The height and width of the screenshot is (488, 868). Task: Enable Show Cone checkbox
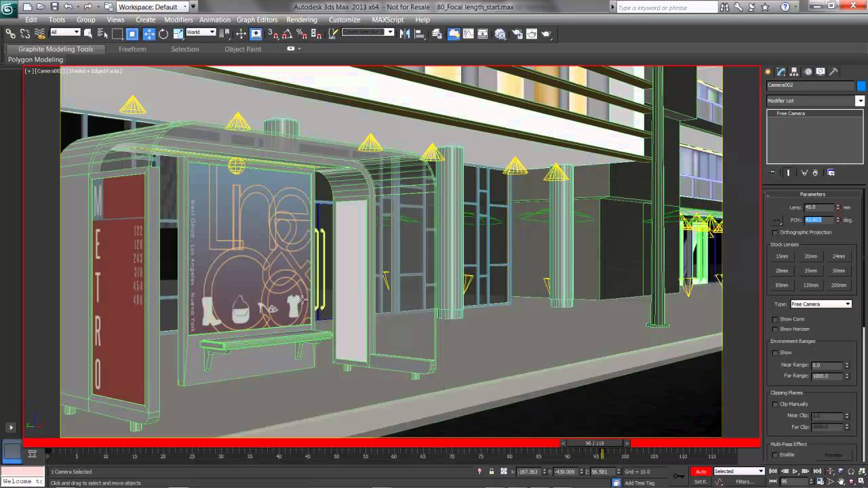tap(776, 319)
